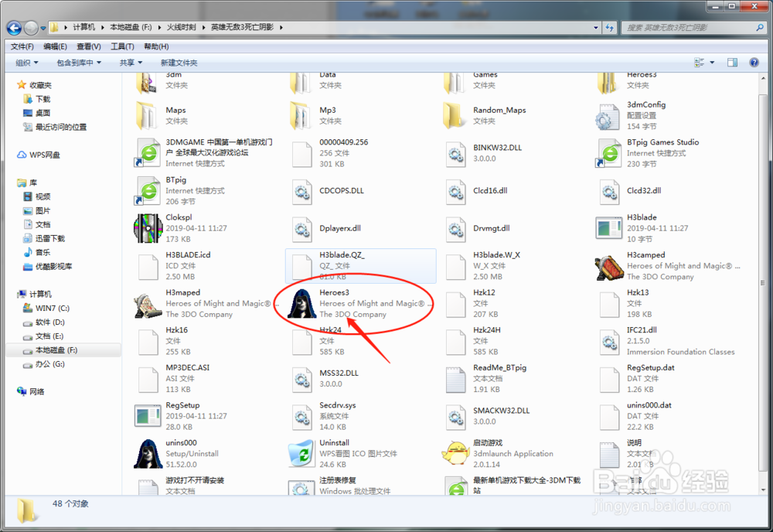Viewport: 773px width, 532px height.
Task: Select 优酷影视库 in sidebar
Action: [x=54, y=266]
